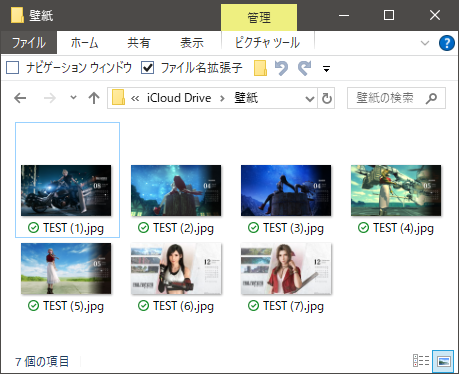Click the sync status icon of TEST (5).jpg
Screen dimensions: 459x374
33,306
